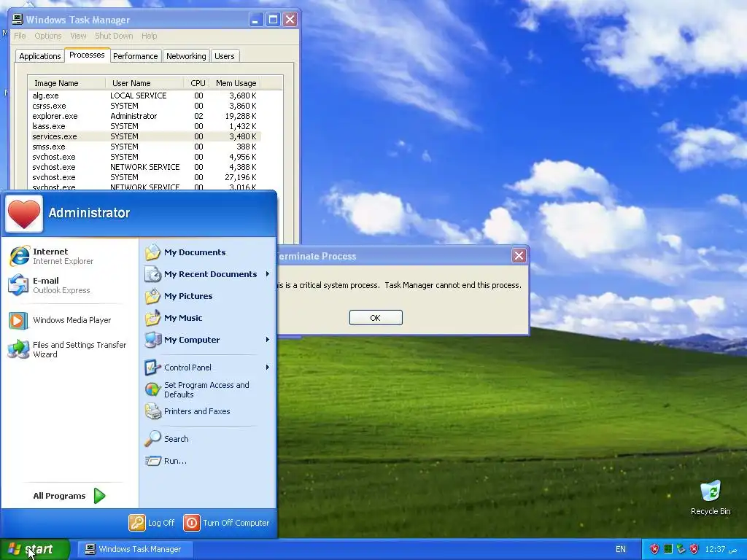This screenshot has width=747, height=560.
Task: Switch to Networking tab
Action: click(186, 56)
